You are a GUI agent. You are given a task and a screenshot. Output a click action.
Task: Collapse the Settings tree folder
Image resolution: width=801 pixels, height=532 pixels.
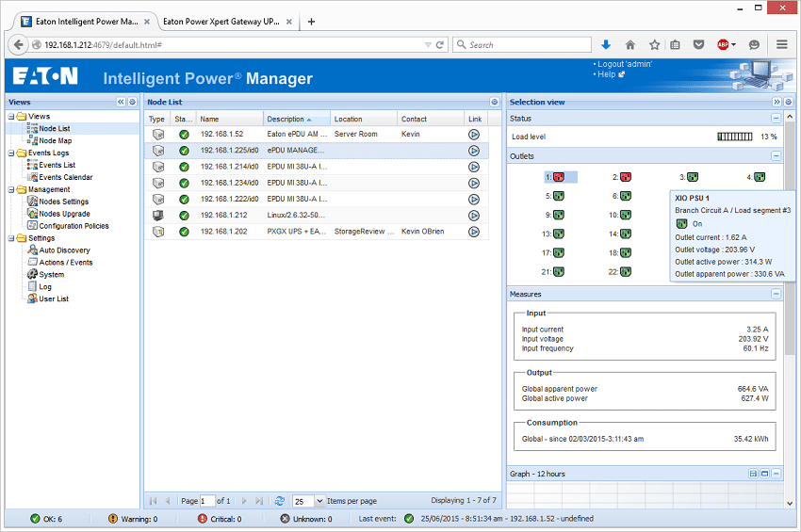click(x=11, y=238)
